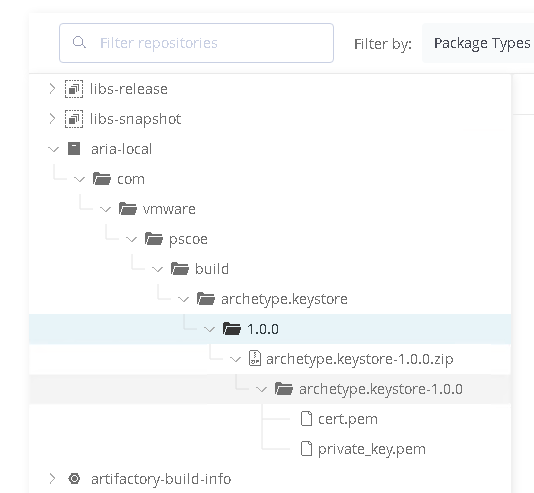Click the pscoe folder icon

click(x=154, y=239)
